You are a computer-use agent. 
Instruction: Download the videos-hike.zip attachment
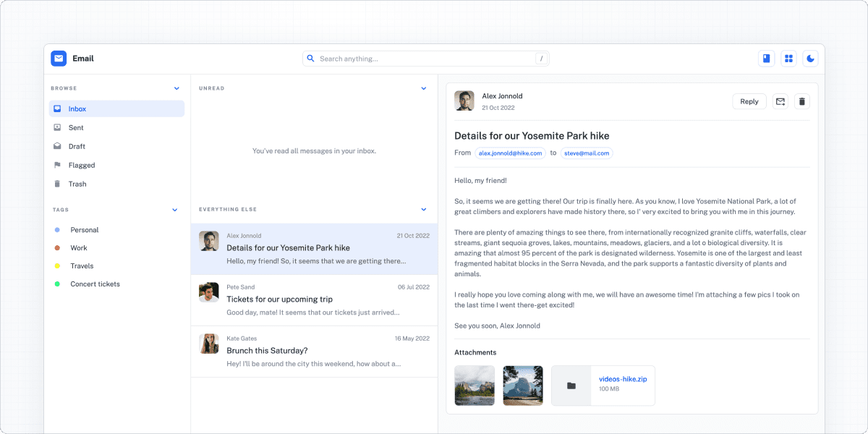click(622, 380)
